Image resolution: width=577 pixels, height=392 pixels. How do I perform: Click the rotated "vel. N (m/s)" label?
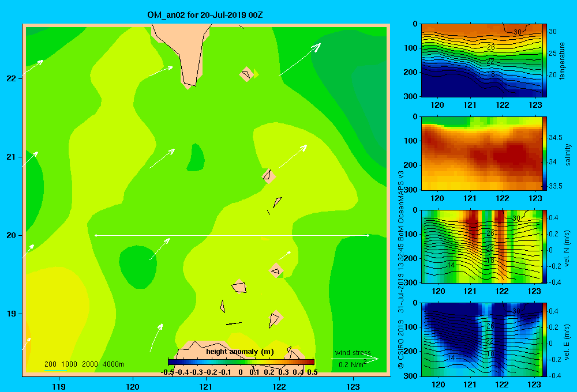point(567,248)
